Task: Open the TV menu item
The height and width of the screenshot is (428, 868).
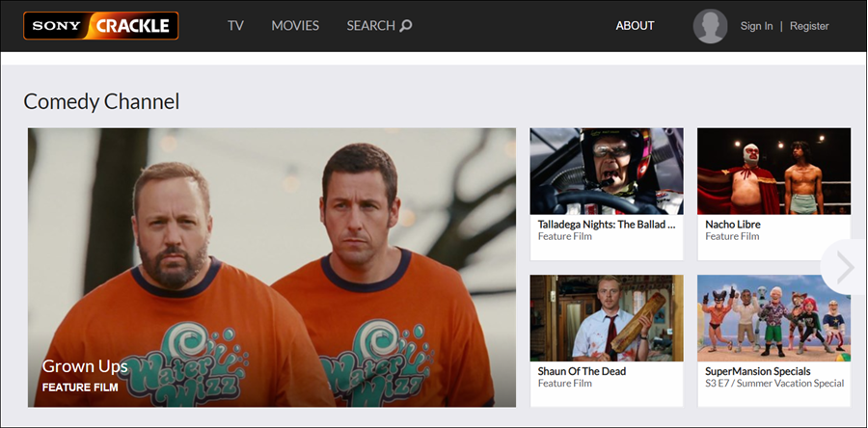Action: coord(235,26)
